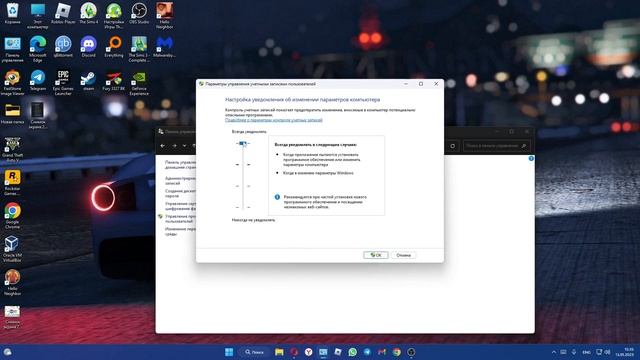
Task: Switch to Telegram on the taskbar
Action: pos(367,352)
